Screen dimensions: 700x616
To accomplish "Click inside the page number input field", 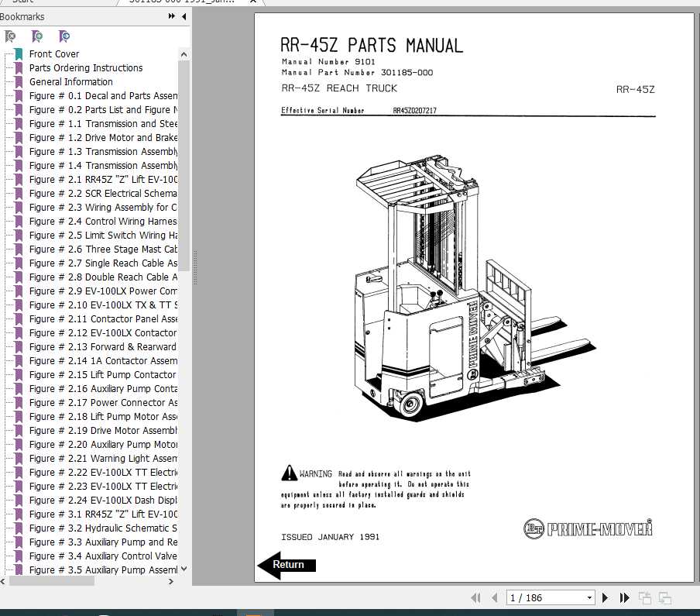I will pyautogui.click(x=542, y=597).
